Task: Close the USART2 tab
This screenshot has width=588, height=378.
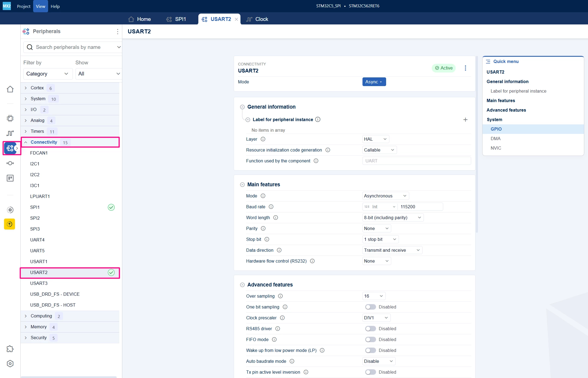Action: (236, 19)
